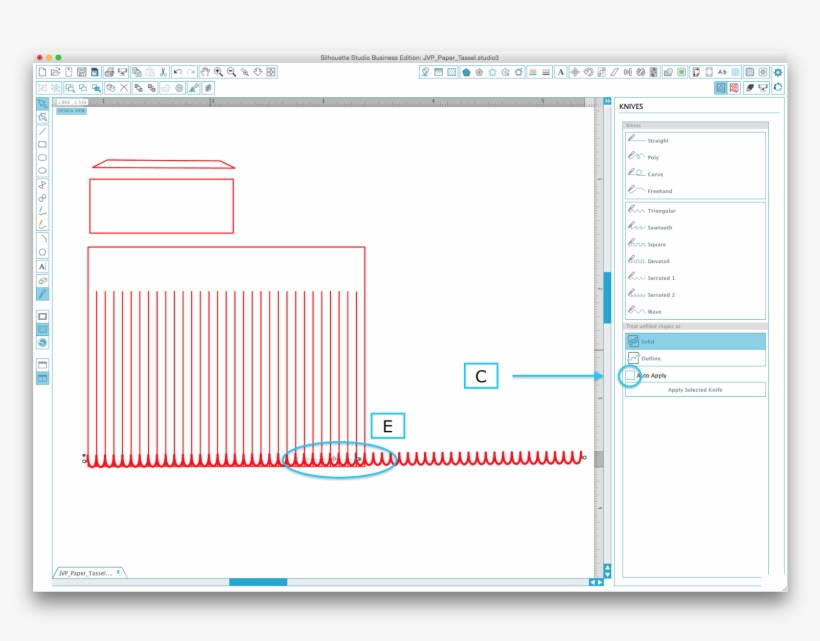Viewport: 820px width, 641px height.
Task: Pick the Draw a Rectangle tool
Action: [x=42, y=144]
